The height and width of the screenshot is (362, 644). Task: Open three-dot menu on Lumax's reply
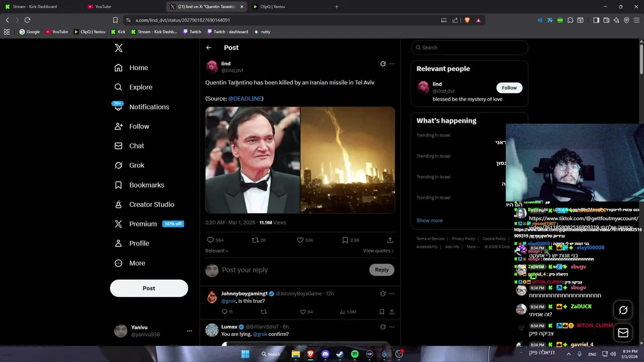[392, 327]
